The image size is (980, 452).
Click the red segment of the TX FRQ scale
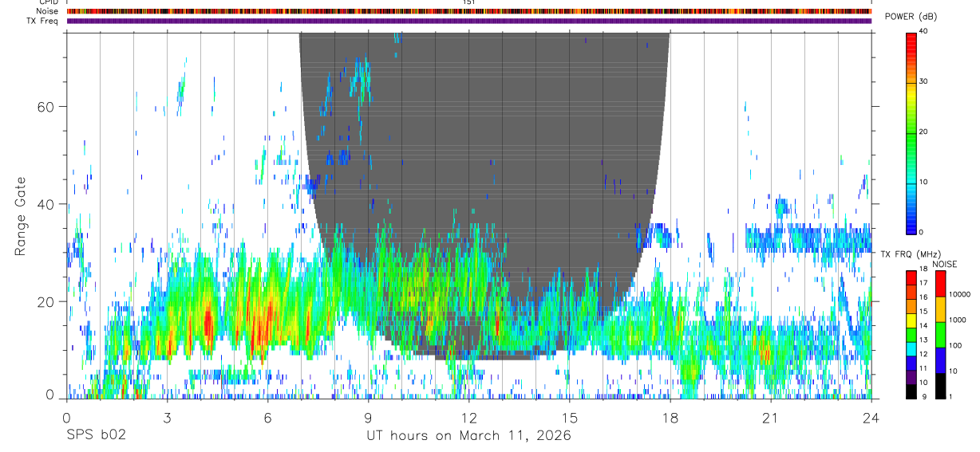point(911,278)
